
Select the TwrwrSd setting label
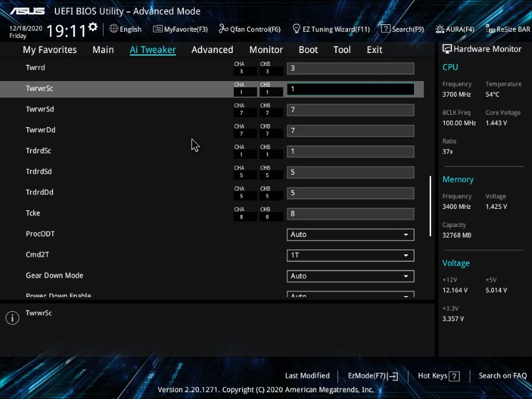[x=40, y=109]
